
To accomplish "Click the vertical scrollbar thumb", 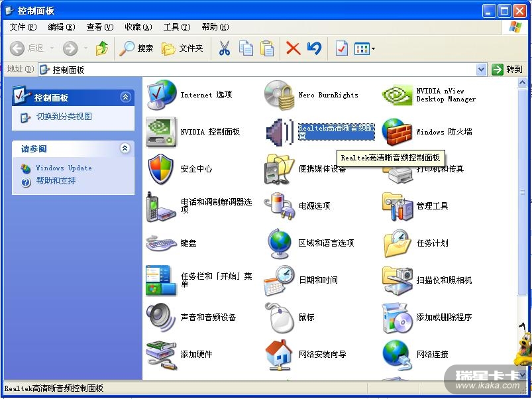I will 522,192.
